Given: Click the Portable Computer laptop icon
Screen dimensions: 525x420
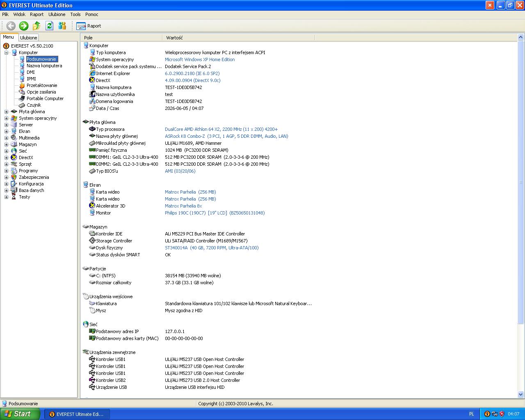Looking at the screenshot, I should (x=22, y=98).
